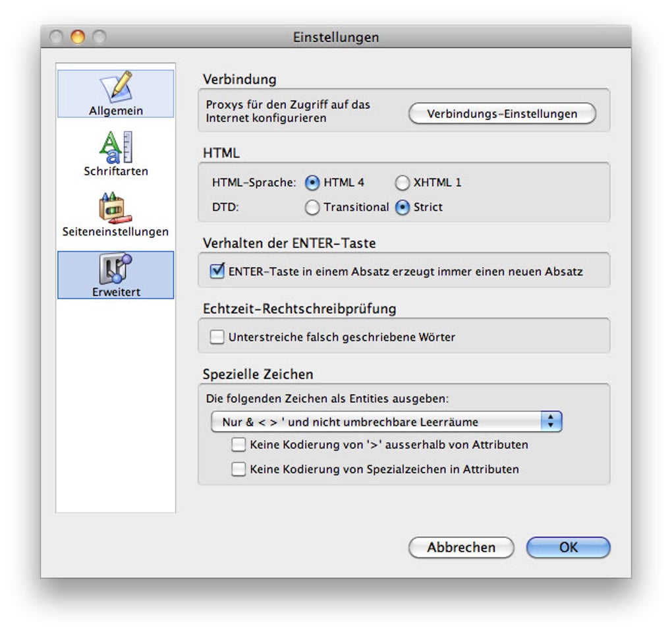Click the 'Verhalten der ENTER-Taste' heading
The image size is (672, 634).
point(289,243)
